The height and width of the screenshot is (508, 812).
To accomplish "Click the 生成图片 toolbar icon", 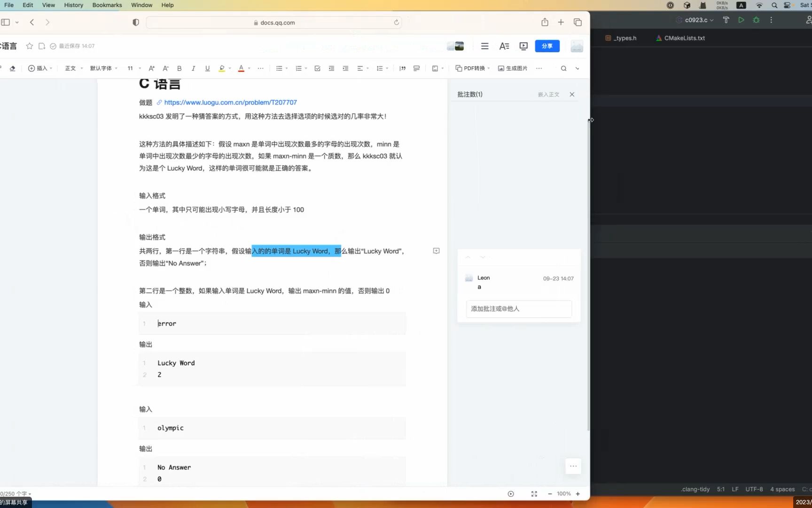I will pos(513,68).
